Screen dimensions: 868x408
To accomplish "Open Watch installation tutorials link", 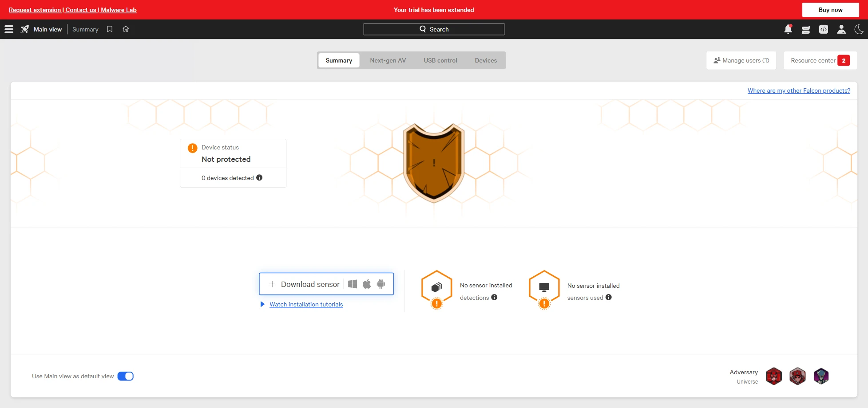I will (x=306, y=304).
